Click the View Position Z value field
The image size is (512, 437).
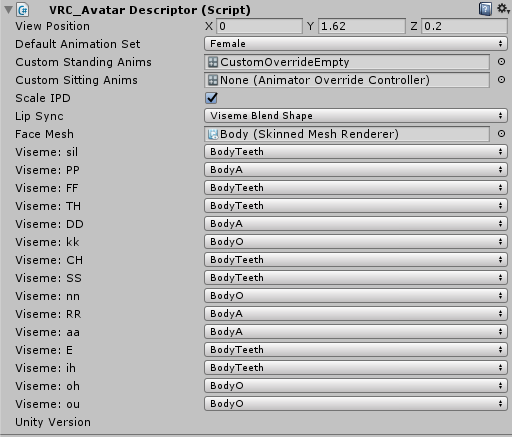(464, 26)
